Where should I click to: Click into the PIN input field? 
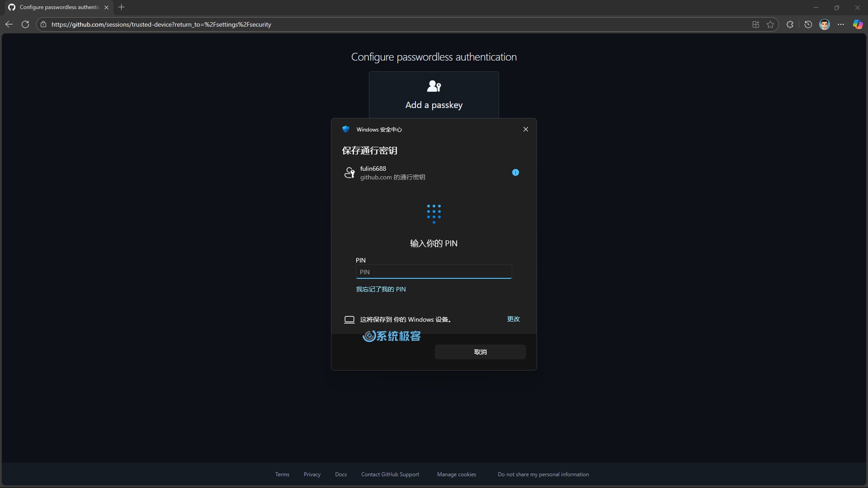coord(434,272)
